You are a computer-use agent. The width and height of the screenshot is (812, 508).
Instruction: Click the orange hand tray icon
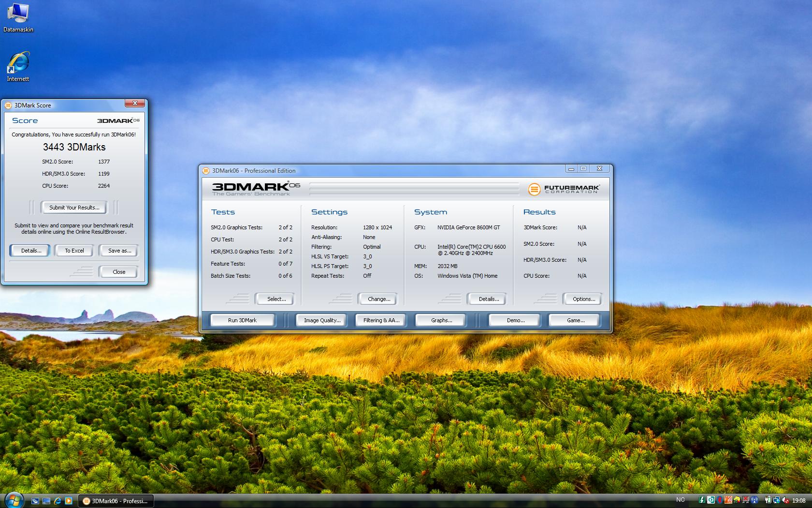(x=728, y=500)
